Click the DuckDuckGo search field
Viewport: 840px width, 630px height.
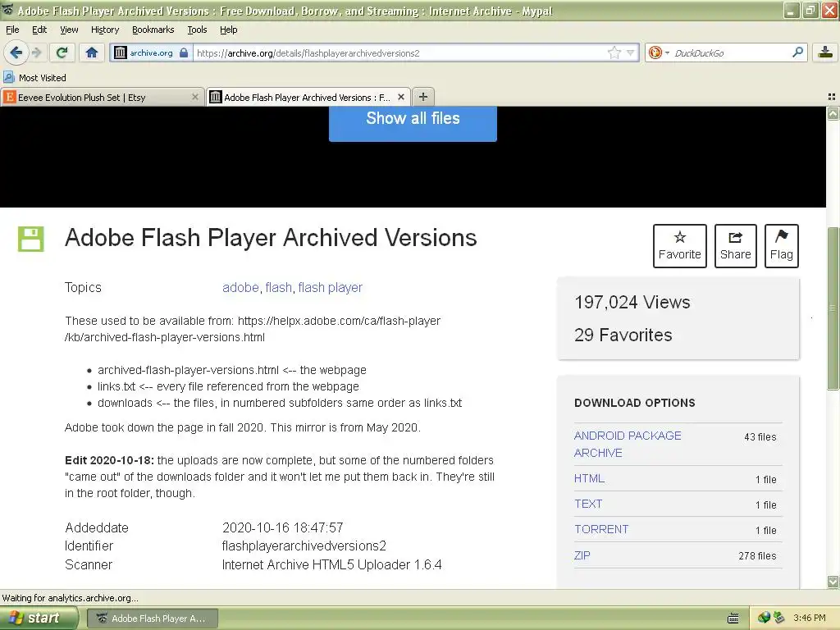pos(731,52)
